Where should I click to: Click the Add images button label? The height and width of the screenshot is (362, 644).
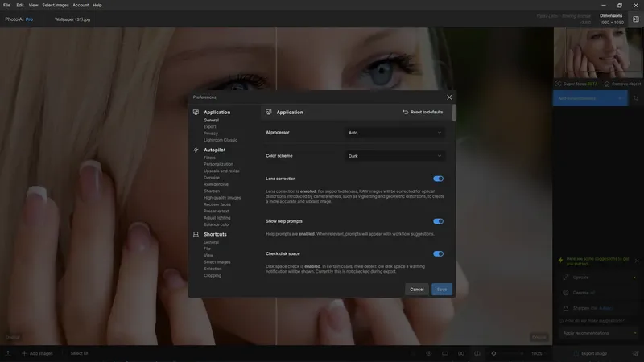(41, 353)
